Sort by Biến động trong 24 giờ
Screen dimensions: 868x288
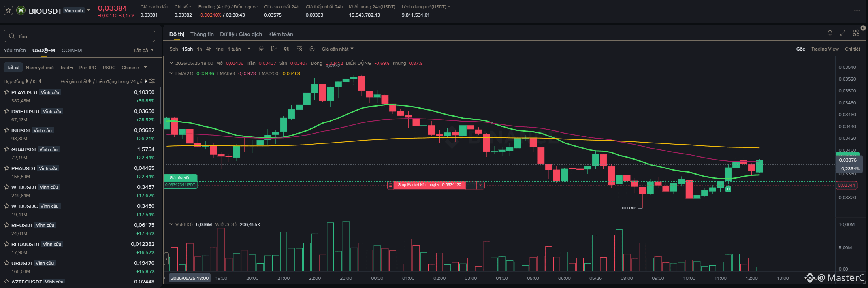(x=121, y=81)
